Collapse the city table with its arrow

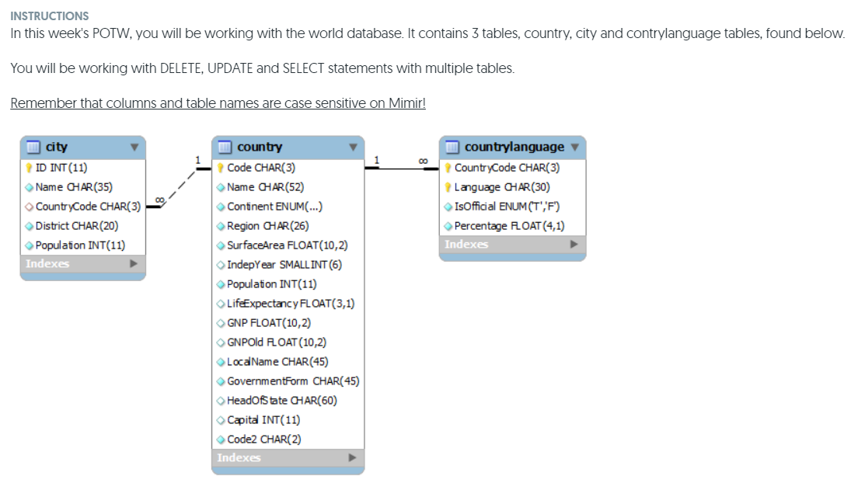(134, 147)
